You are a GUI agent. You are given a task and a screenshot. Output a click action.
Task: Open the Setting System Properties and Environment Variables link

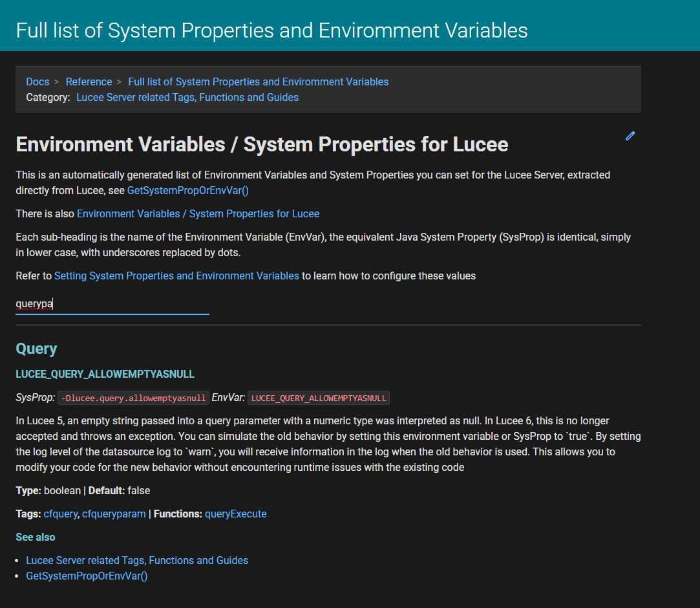[176, 276]
